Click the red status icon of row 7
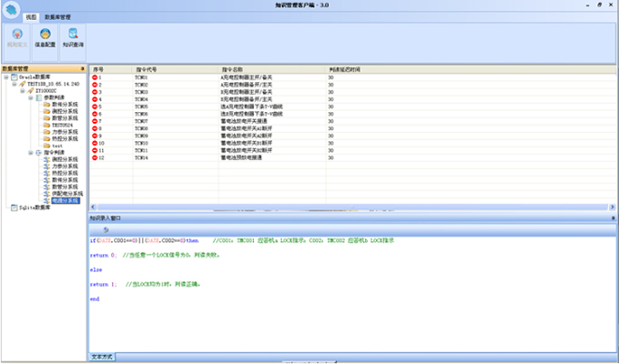Viewport: 619px width, 364px height. click(x=95, y=121)
